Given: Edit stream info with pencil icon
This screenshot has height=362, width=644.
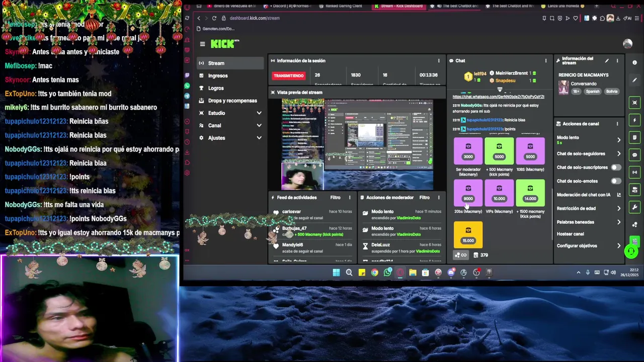Looking at the screenshot, I should click(607, 61).
